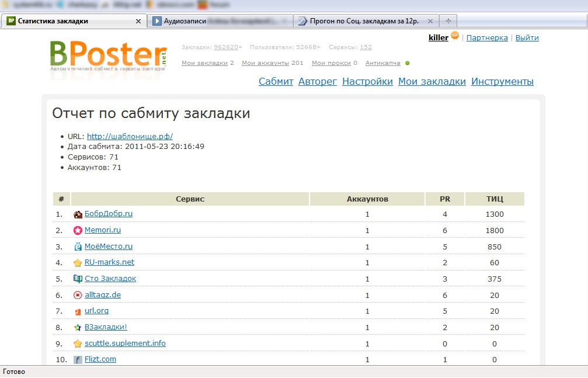The height and width of the screenshot is (378, 588).
Task: Click the page icon on Прогон tab
Action: click(302, 21)
